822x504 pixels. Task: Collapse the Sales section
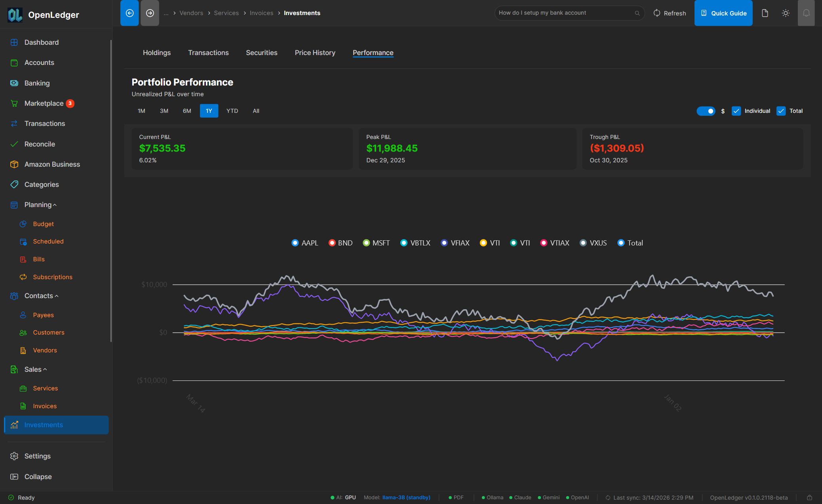pos(44,369)
